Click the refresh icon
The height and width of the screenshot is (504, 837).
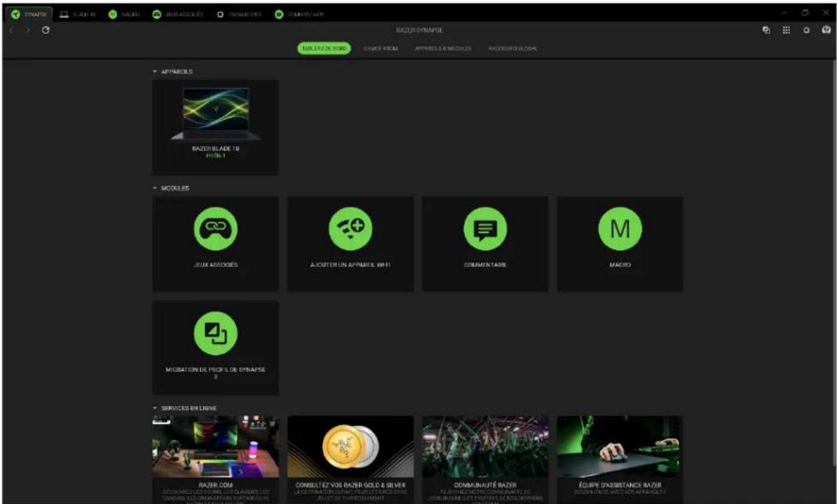[x=46, y=30]
